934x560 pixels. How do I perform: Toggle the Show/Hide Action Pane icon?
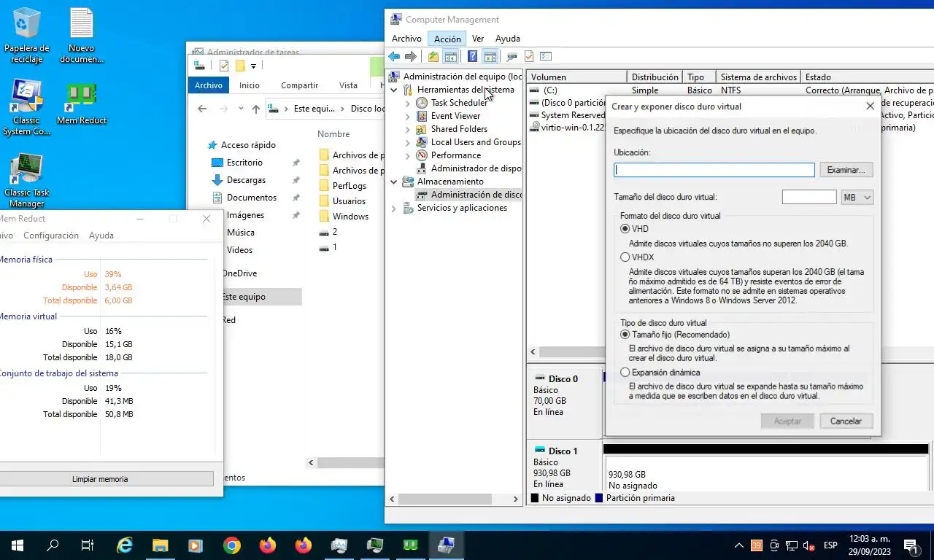(490, 57)
